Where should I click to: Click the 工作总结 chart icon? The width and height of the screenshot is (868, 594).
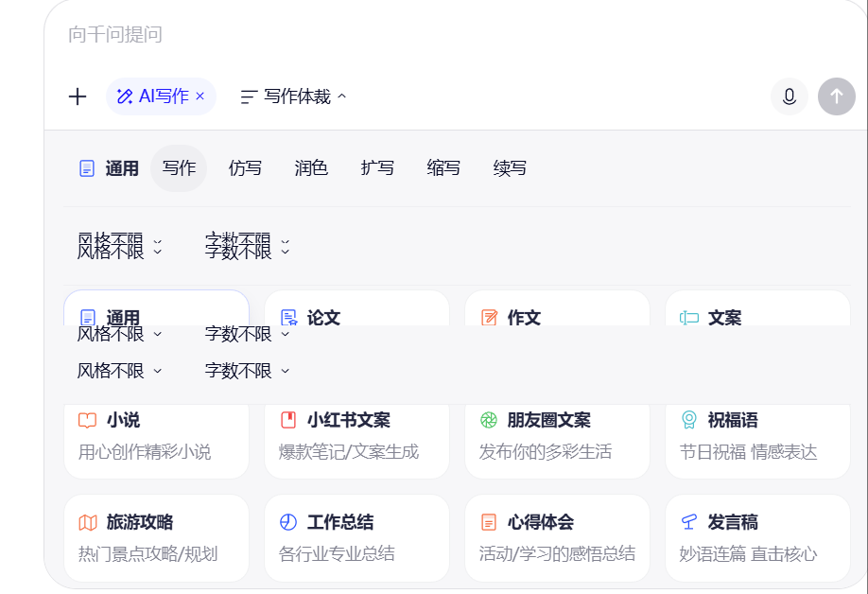click(x=287, y=521)
